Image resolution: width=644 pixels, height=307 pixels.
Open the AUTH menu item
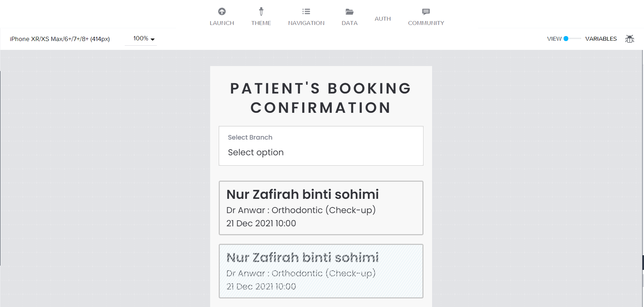pos(383,19)
